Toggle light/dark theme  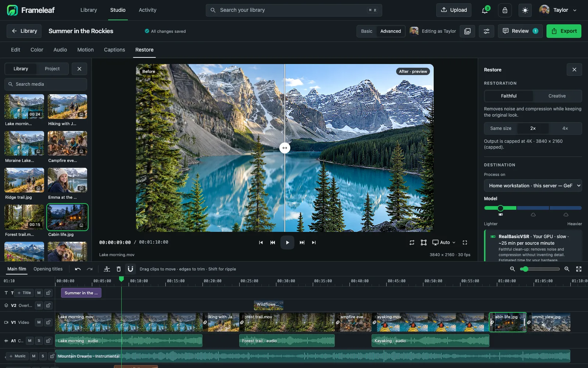525,10
